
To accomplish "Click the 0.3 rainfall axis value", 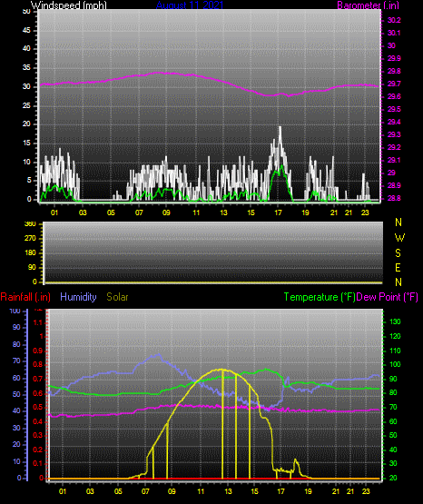I will click(38, 436).
